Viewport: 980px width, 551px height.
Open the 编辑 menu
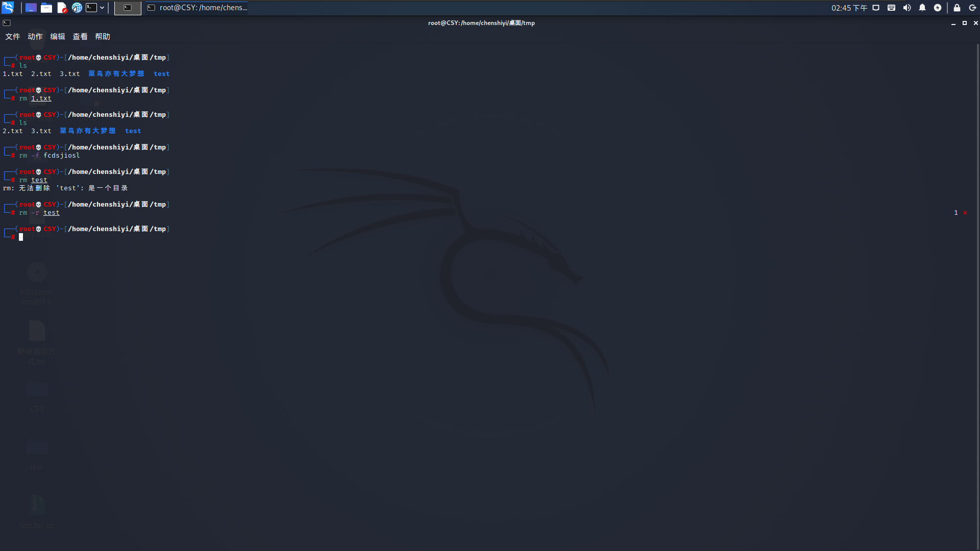[x=58, y=37]
